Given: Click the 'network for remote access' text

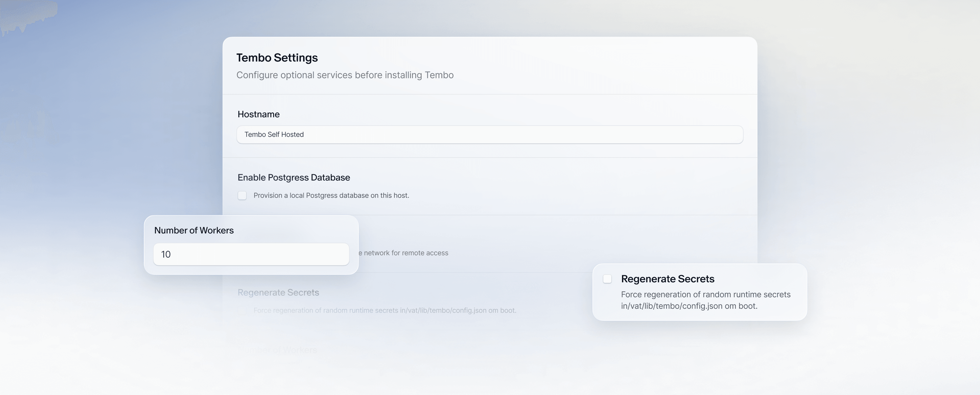Looking at the screenshot, I should click(406, 253).
